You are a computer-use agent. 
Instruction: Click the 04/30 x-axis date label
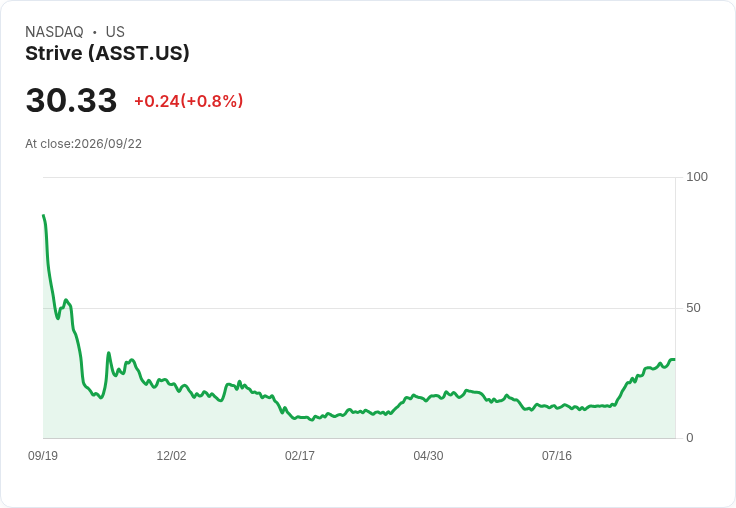click(428, 455)
